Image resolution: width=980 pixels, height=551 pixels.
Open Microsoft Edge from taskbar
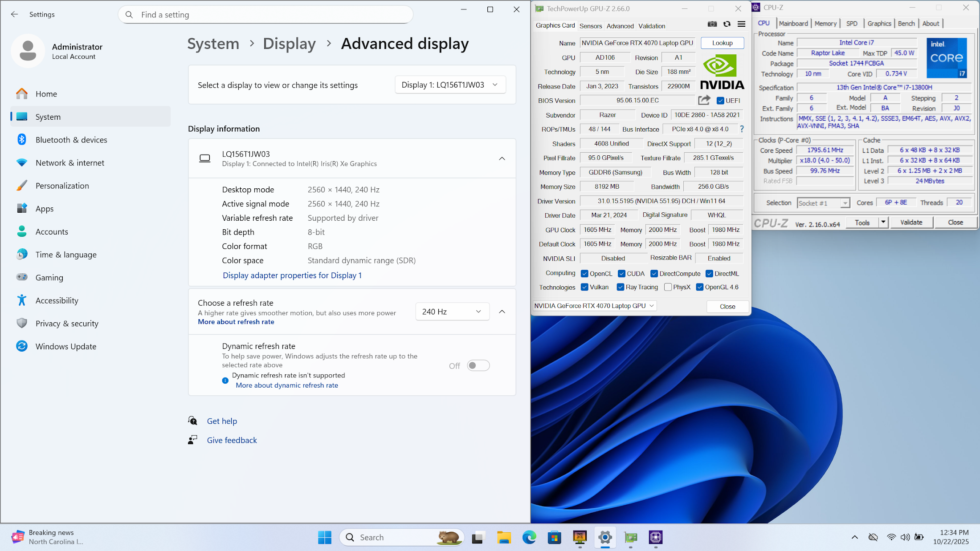529,537
